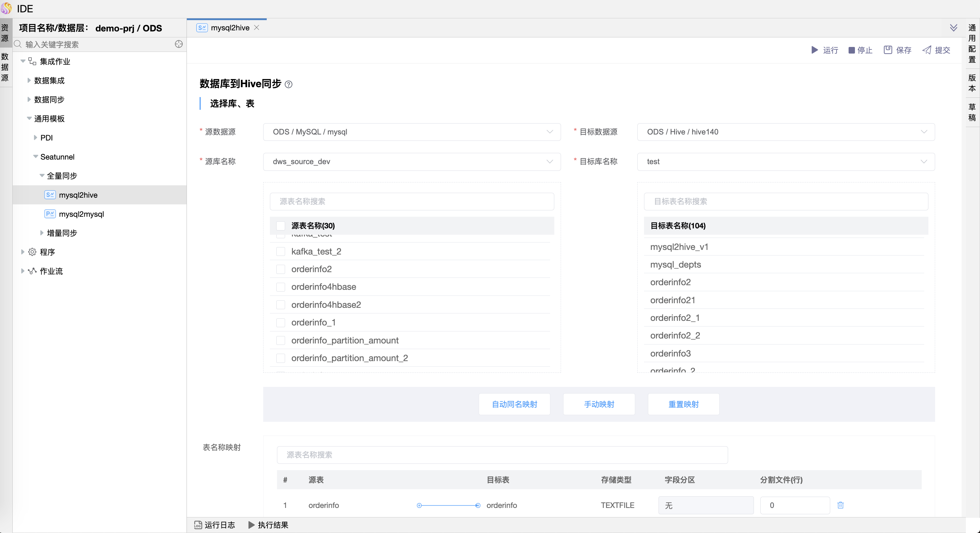The width and height of the screenshot is (980, 533).
Task: Click the Submit (提交) paper-plane icon
Action: (x=927, y=50)
